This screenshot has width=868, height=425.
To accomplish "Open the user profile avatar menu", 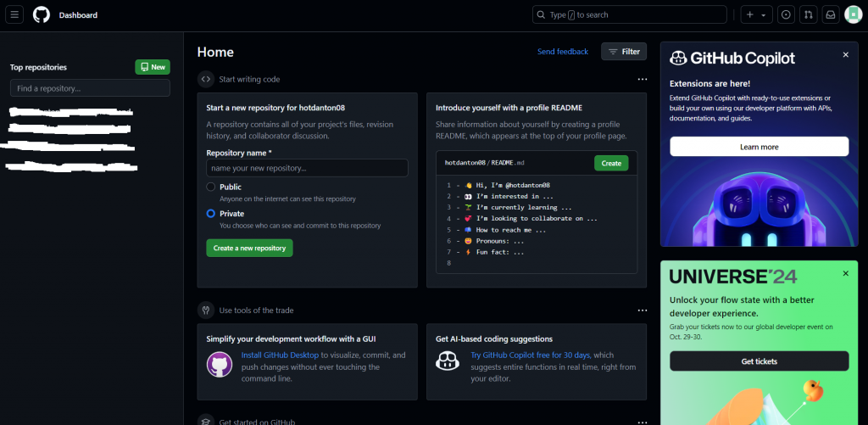I will (x=853, y=14).
